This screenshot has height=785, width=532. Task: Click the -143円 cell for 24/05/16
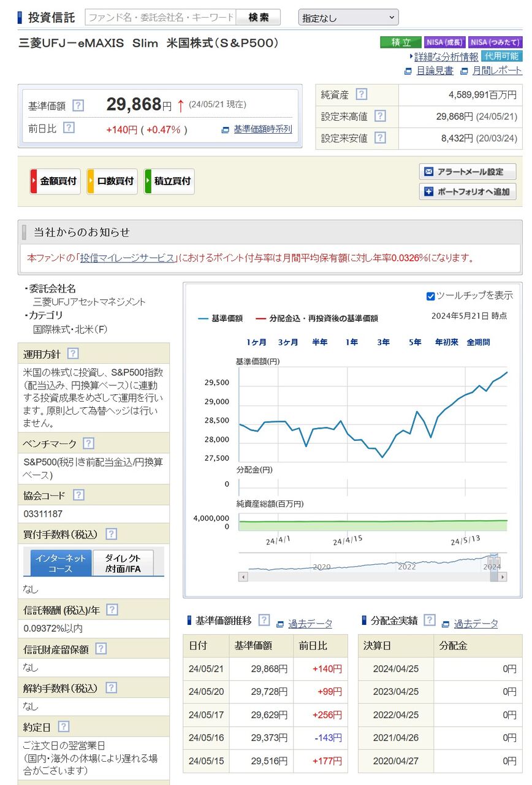pos(321,738)
